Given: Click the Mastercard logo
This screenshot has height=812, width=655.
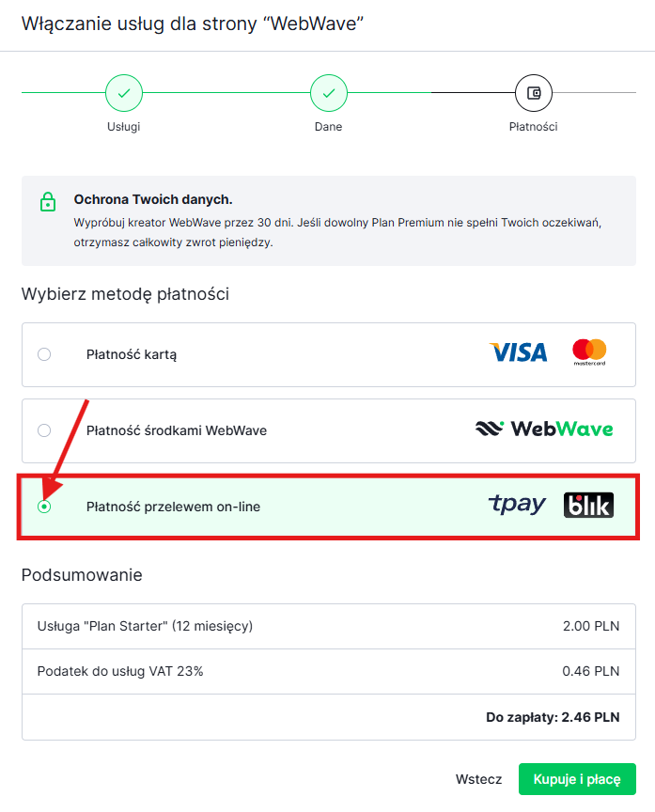Looking at the screenshot, I should pos(589,353).
